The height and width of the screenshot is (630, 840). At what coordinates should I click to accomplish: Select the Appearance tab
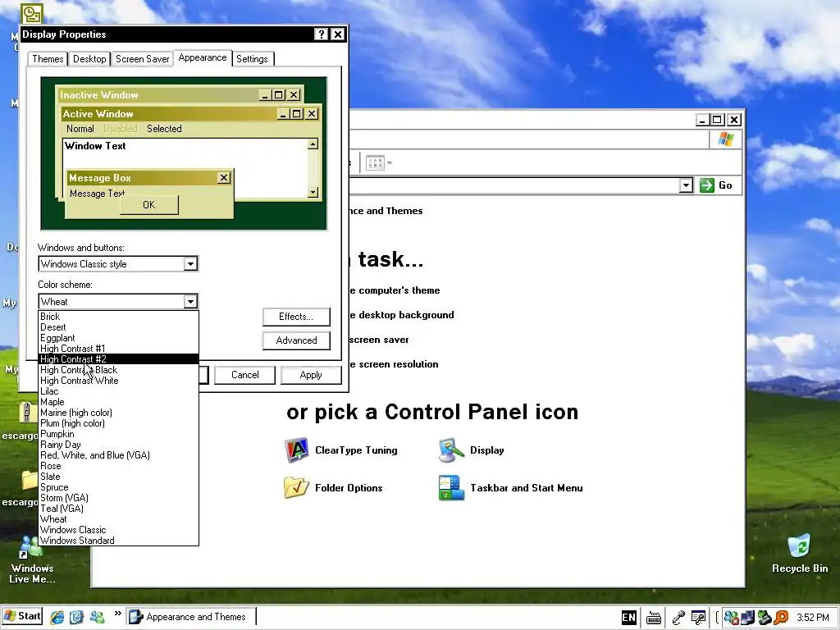click(x=203, y=58)
